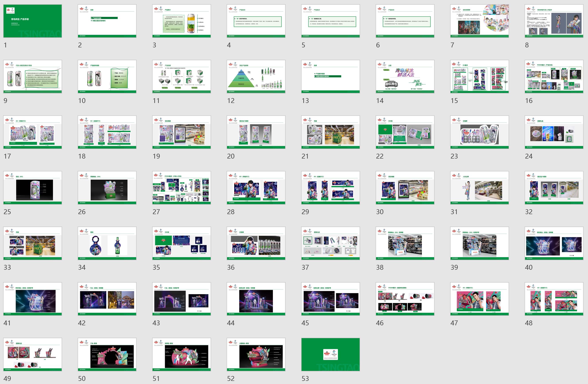Select slide thumbnail number 47
This screenshot has width=588, height=384.
480,299
